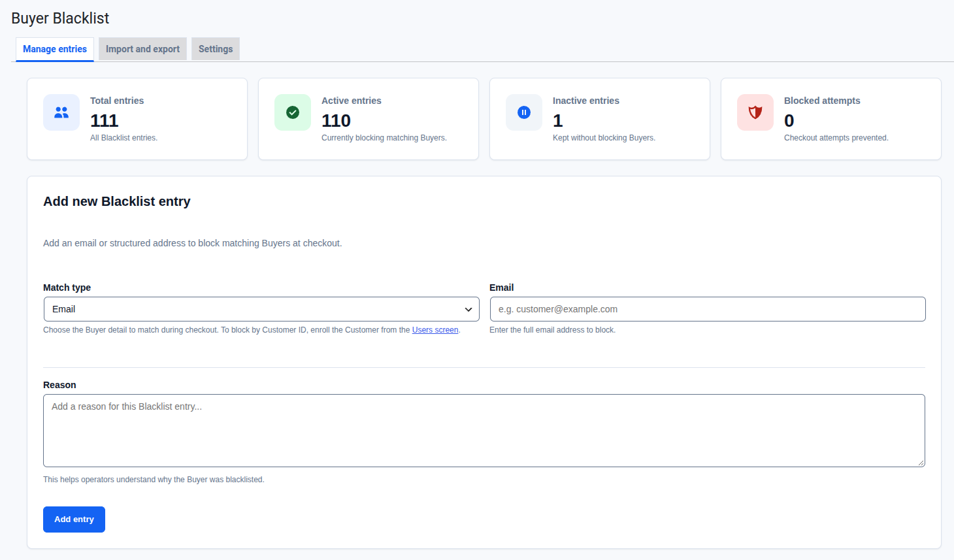Image resolution: width=954 pixels, height=560 pixels.
Task: Click the Reason field label
Action: point(59,385)
